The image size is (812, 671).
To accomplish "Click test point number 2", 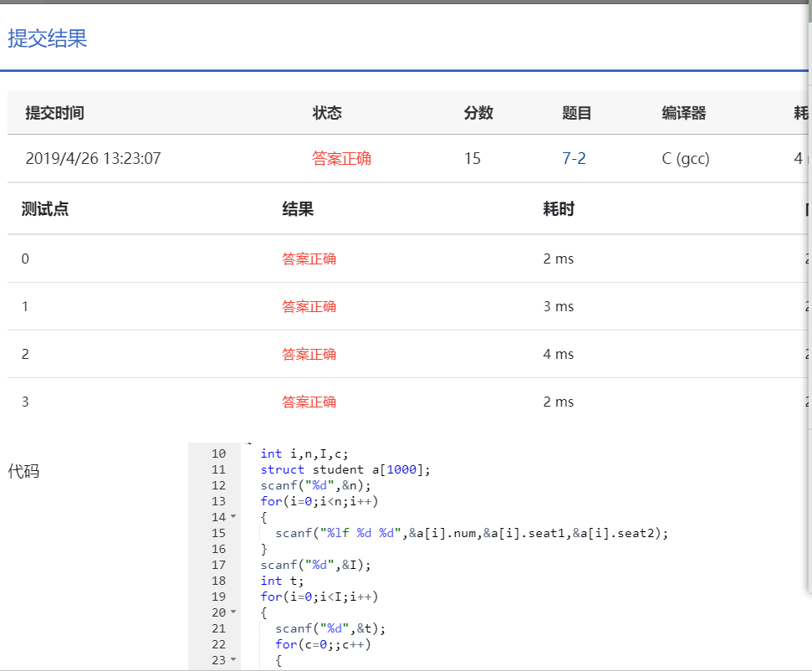I will point(25,354).
